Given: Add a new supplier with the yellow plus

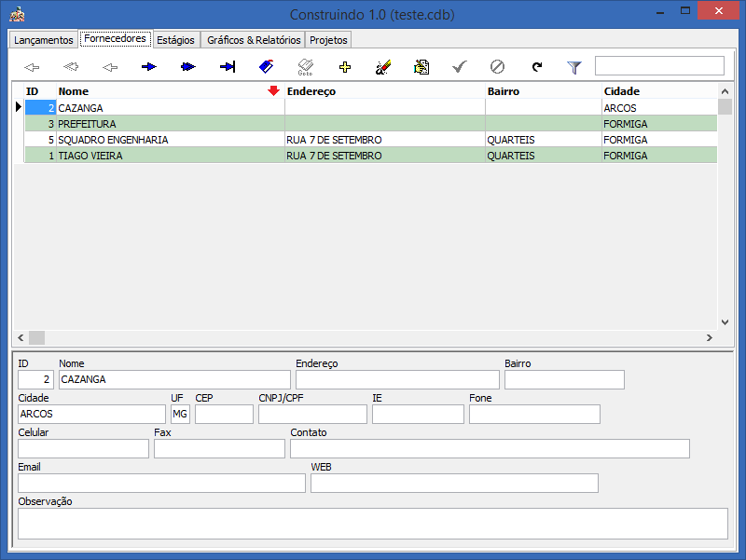Looking at the screenshot, I should pyautogui.click(x=345, y=67).
